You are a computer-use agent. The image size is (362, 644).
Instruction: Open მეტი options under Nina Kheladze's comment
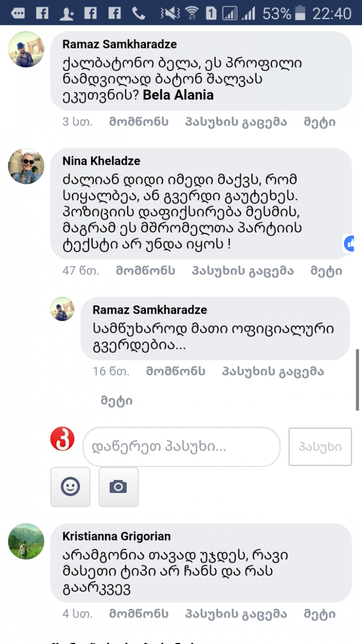[326, 271]
